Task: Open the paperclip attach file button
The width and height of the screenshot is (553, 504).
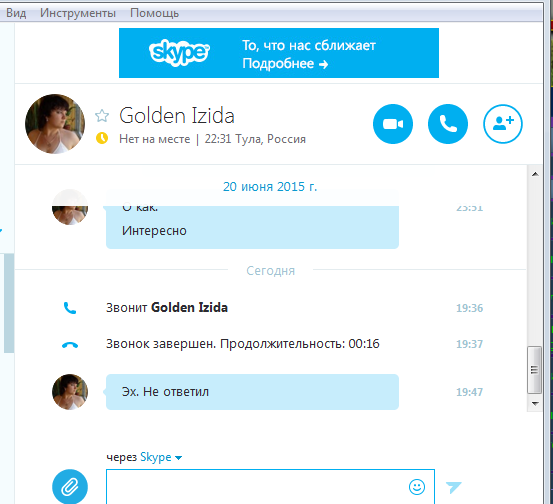Action: coord(70,487)
